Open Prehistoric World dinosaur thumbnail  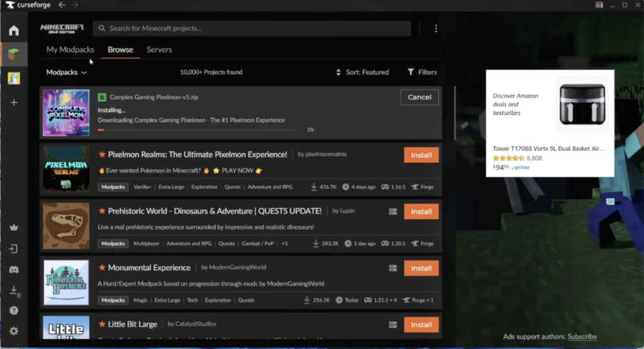(66, 226)
